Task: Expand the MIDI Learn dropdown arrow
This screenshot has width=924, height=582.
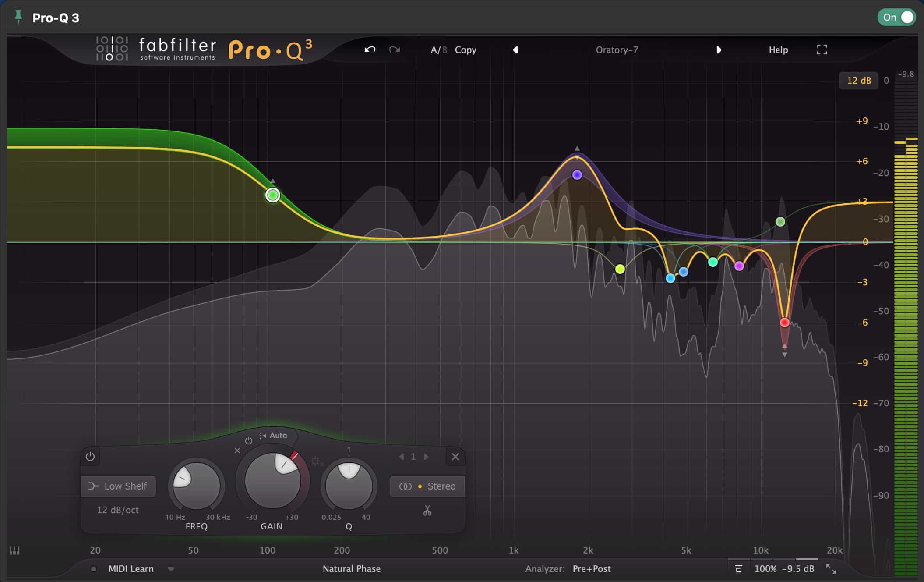Action: (171, 569)
